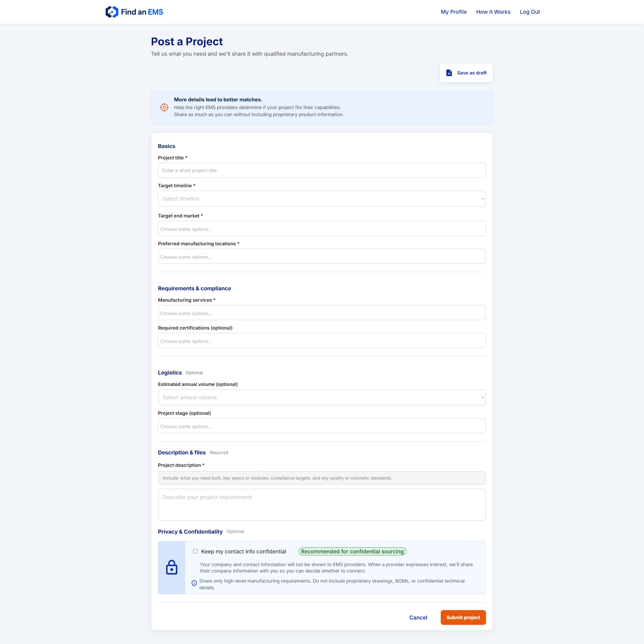Viewport: 644px width, 644px height.
Task: Click Keep my contact info confidential label
Action: [x=244, y=551]
